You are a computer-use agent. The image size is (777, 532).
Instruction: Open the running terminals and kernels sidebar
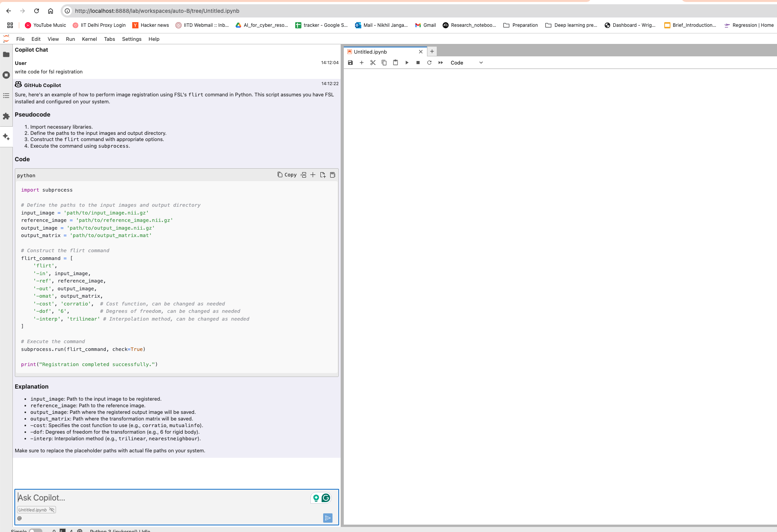(6, 75)
